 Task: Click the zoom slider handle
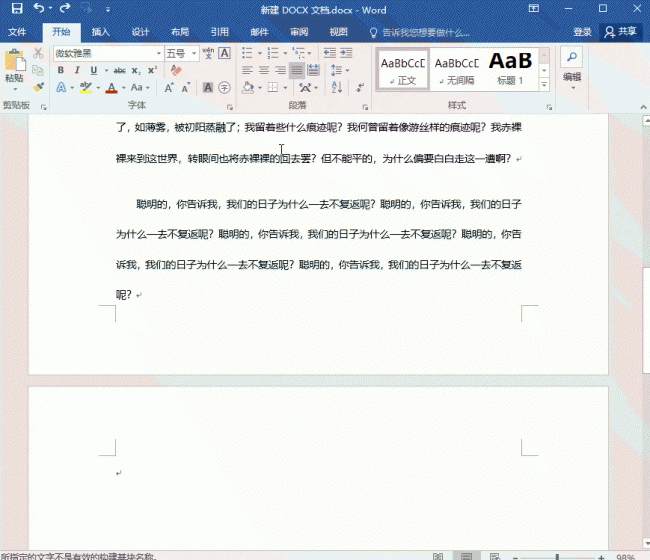coord(558,557)
